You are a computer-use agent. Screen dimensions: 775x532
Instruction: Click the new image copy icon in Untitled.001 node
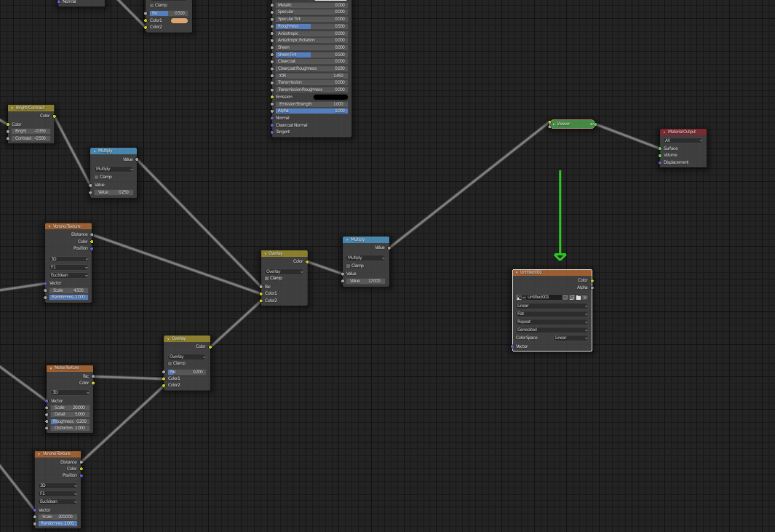[572, 297]
